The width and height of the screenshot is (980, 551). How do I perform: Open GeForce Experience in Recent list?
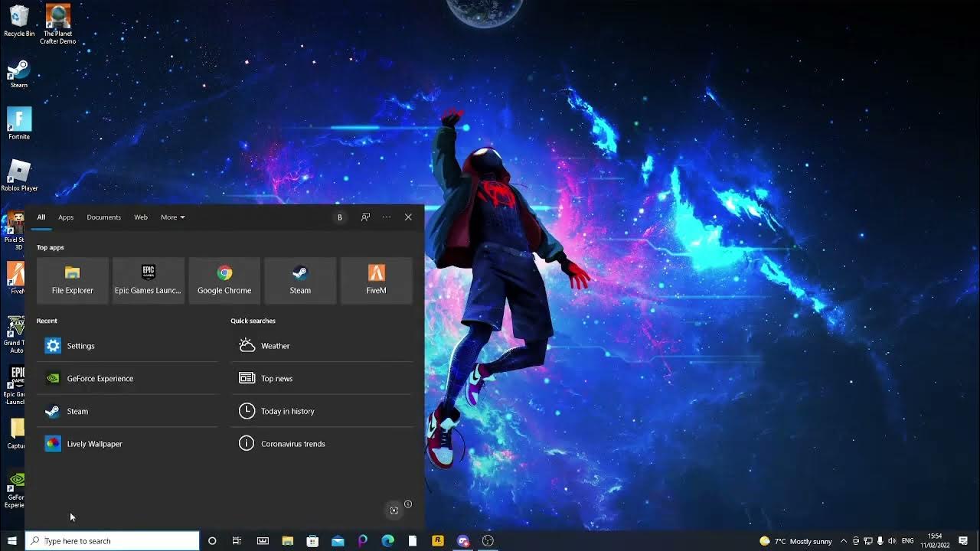click(x=127, y=379)
